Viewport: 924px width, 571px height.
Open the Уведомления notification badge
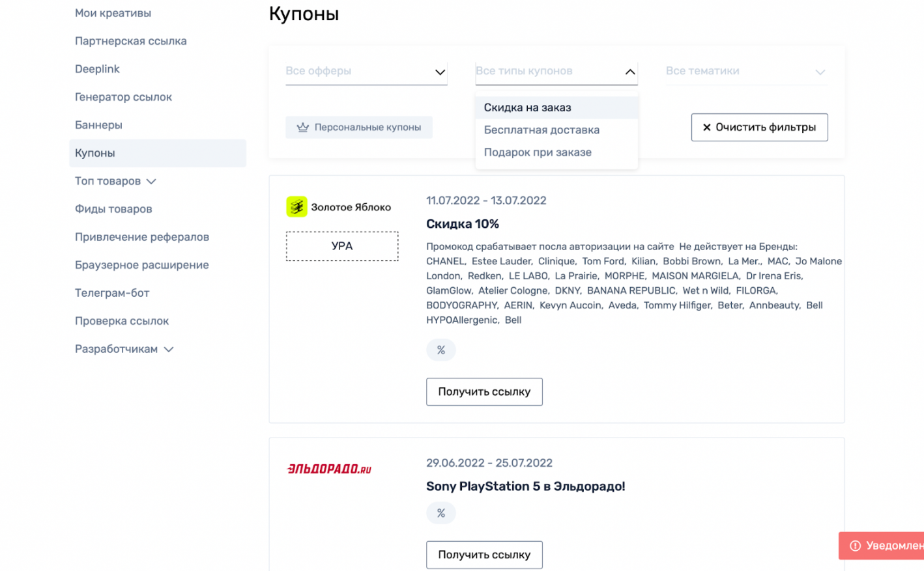pyautogui.click(x=881, y=546)
